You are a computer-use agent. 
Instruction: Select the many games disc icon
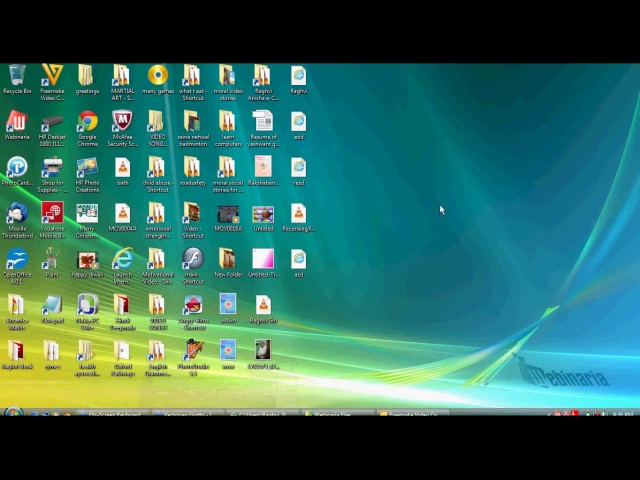tap(158, 80)
